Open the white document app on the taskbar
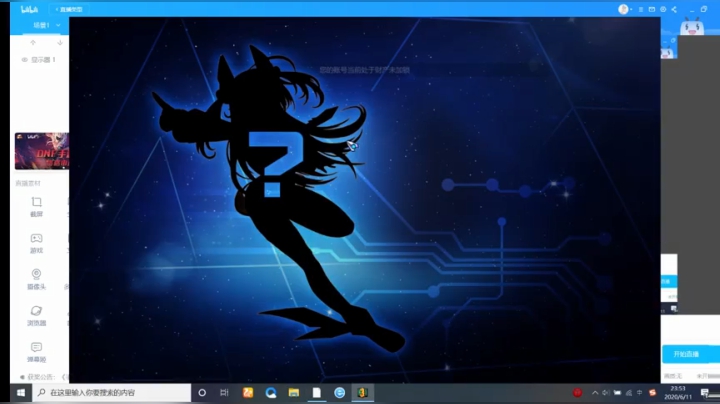720x404 pixels. pyautogui.click(x=317, y=393)
